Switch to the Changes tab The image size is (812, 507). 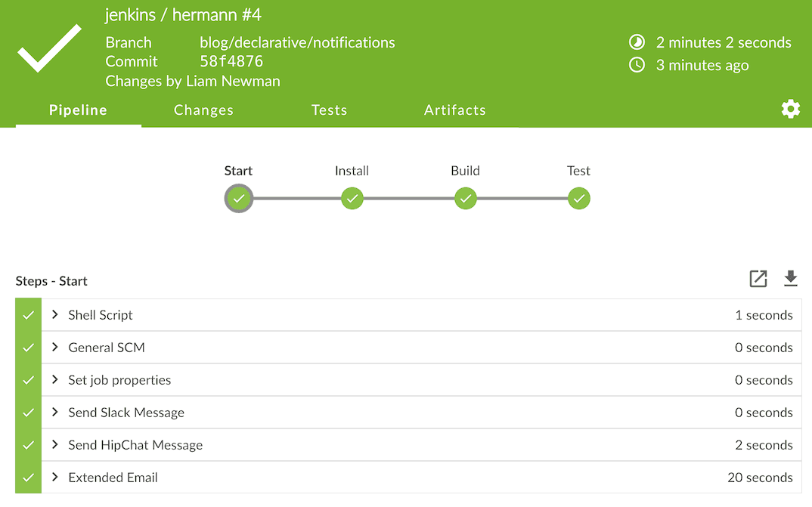click(x=203, y=110)
